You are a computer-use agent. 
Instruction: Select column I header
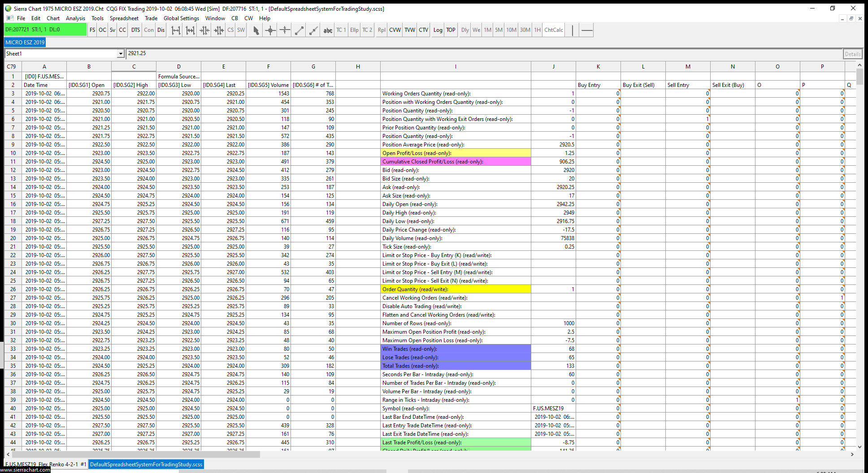(x=456, y=67)
